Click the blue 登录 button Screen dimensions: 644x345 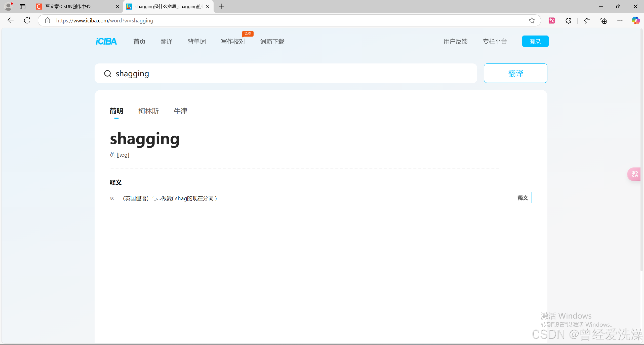(535, 41)
